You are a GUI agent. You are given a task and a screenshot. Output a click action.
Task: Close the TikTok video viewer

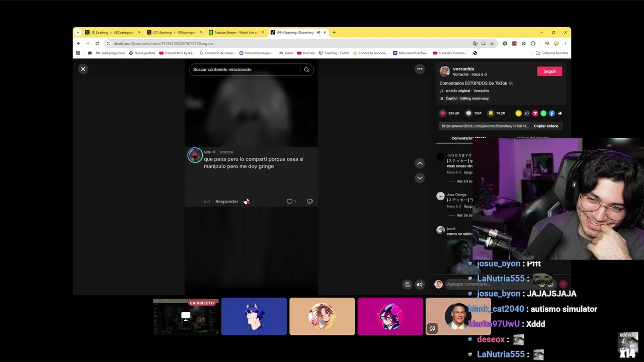[x=83, y=69]
